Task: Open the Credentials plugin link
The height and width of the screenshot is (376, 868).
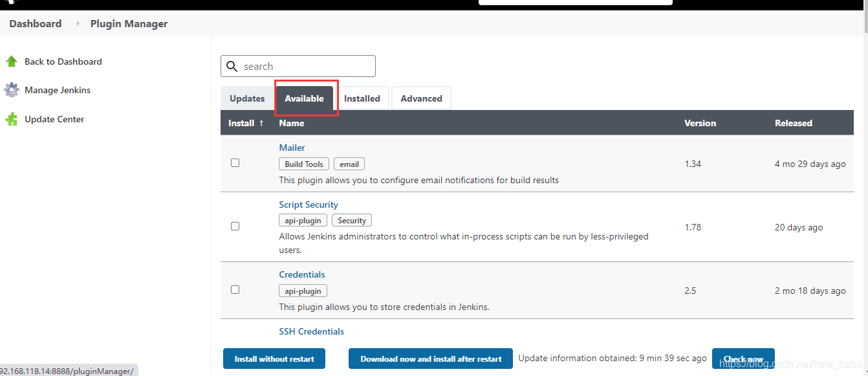Action: (x=302, y=274)
